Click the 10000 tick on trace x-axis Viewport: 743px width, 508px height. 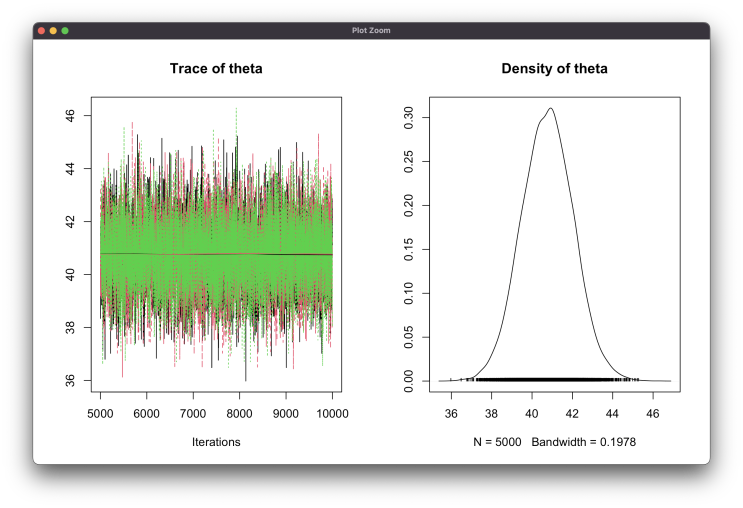332,412
